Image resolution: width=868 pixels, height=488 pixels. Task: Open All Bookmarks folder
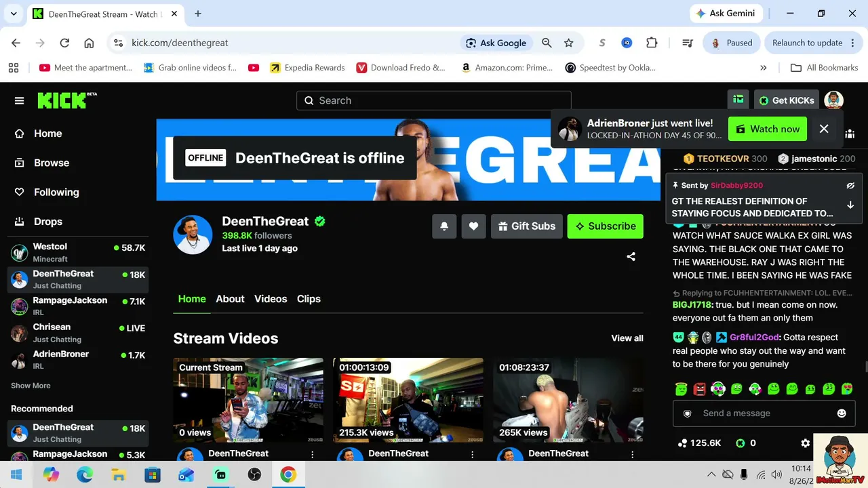825,68
